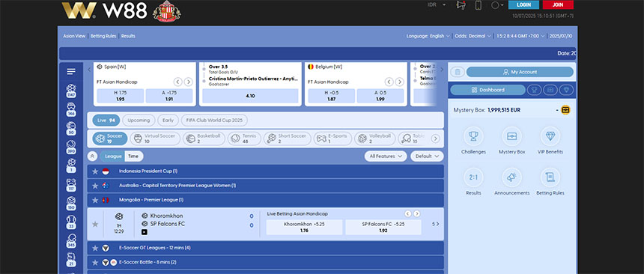The width and height of the screenshot is (644, 274).
Task: Select basketball icon with 50 in sidebar
Action: click(71, 129)
